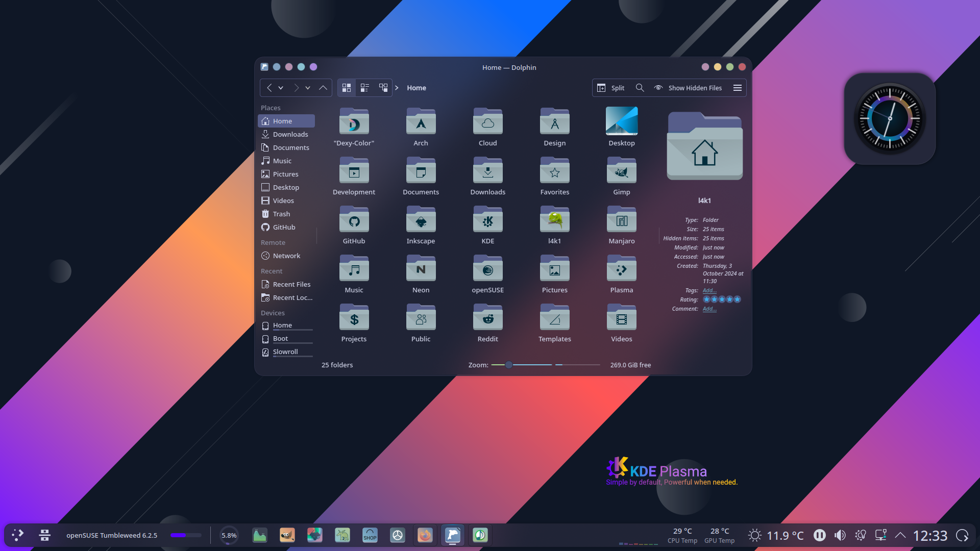Switch to Details tree view mode

(383, 88)
